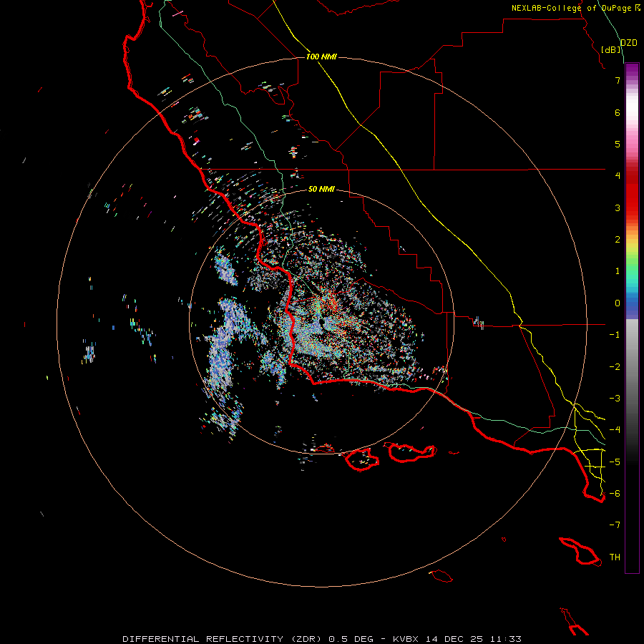The width and height of the screenshot is (644, 644).
Task: Click the -1 value on color scale
Action: point(615,335)
